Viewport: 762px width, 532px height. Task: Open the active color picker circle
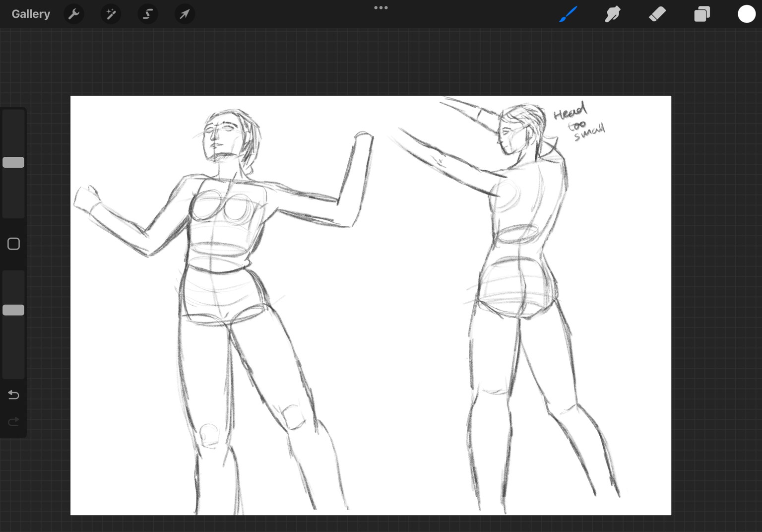pos(746,14)
